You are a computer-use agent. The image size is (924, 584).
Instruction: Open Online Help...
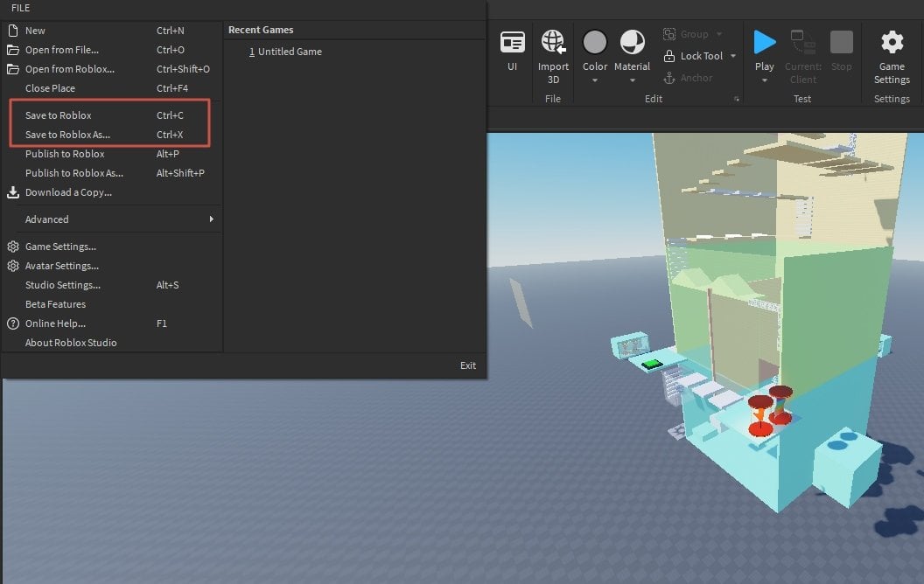tap(111, 323)
